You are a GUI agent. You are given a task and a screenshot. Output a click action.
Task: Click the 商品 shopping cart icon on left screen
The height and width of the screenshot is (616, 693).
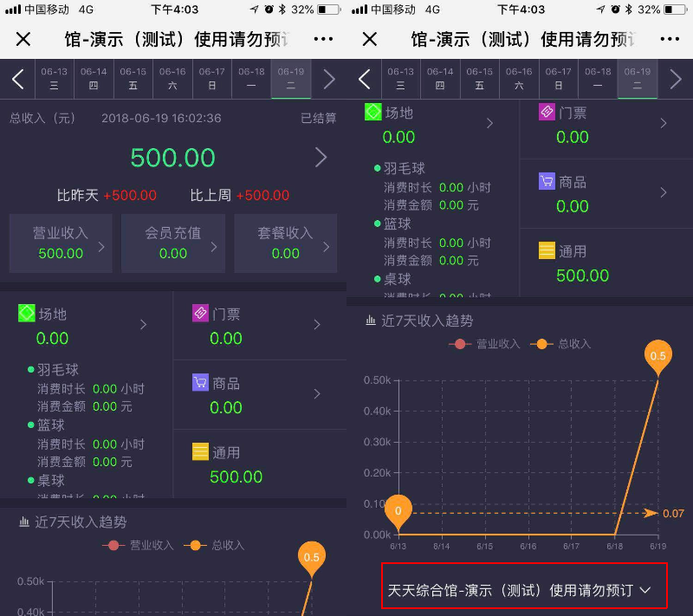200,382
